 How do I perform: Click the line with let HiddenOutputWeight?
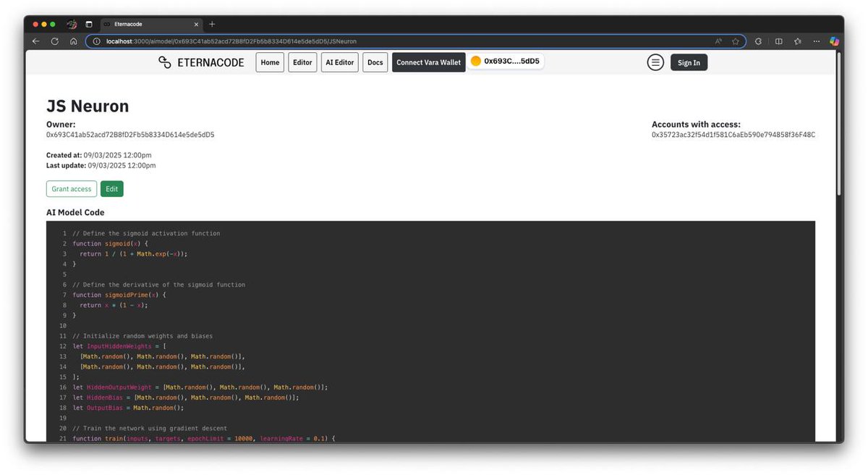(200, 387)
